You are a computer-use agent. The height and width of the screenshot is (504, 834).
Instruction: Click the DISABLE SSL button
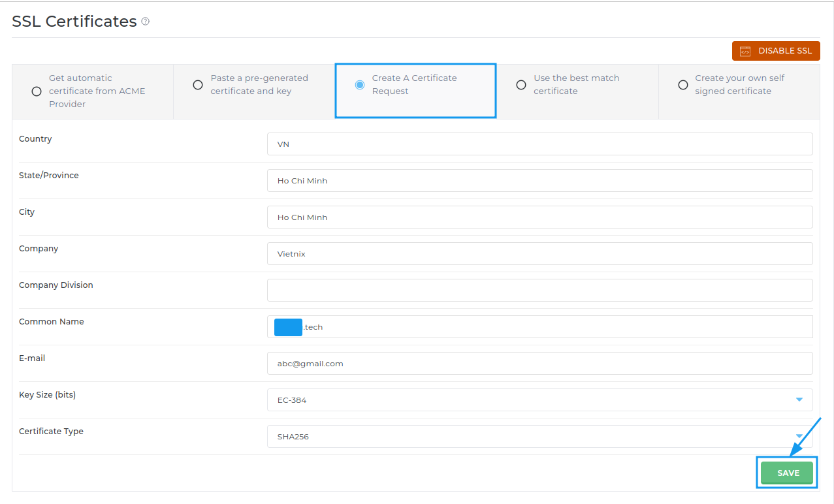tap(776, 51)
